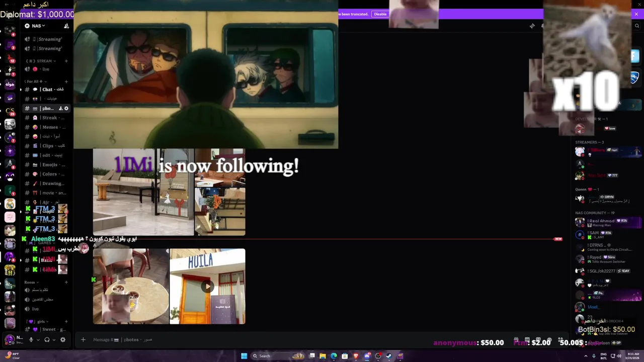Collapse the Room category
The height and width of the screenshot is (362, 644).
click(x=31, y=282)
